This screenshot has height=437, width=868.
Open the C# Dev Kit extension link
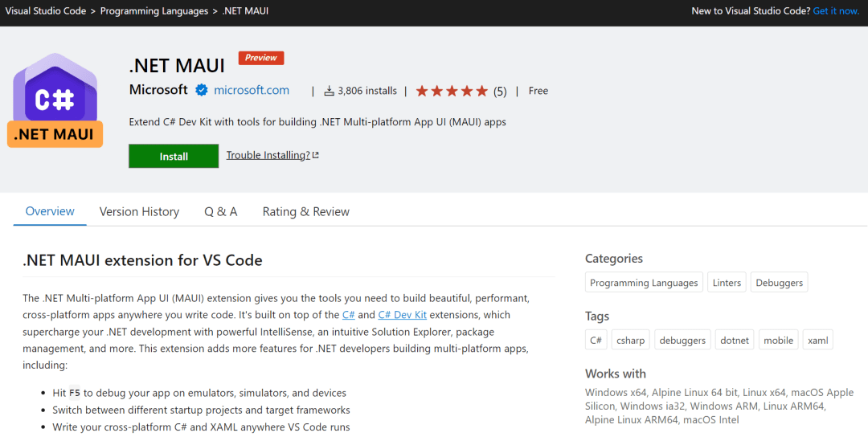pyautogui.click(x=403, y=315)
